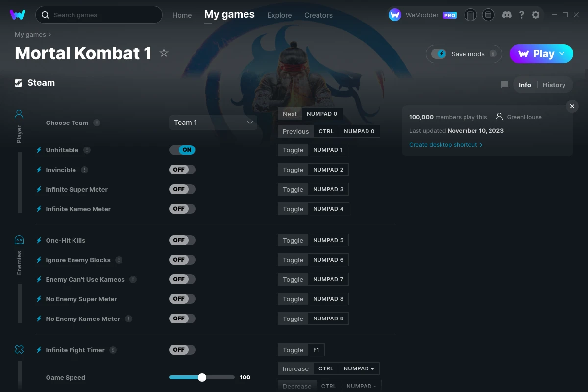Go to the Home tab
The image size is (588, 392).
coord(182,15)
